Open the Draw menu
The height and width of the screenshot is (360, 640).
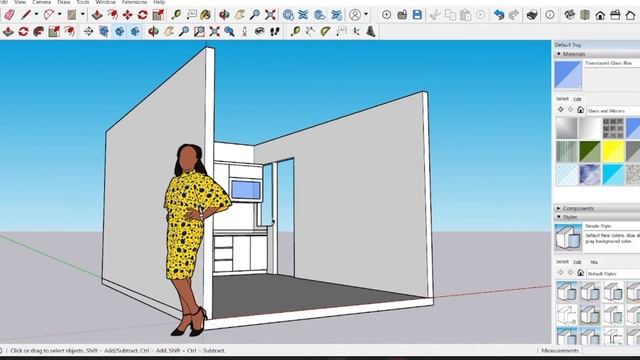63,2
